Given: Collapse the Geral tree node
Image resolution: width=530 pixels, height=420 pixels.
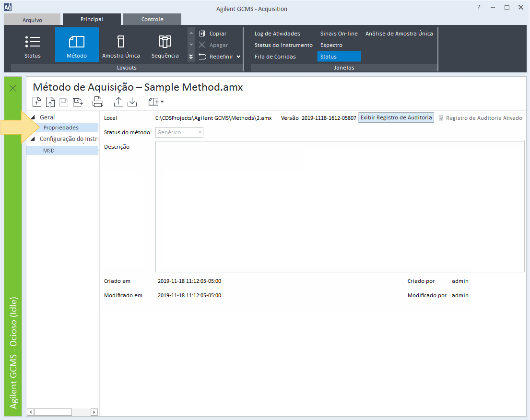Looking at the screenshot, I should [33, 117].
